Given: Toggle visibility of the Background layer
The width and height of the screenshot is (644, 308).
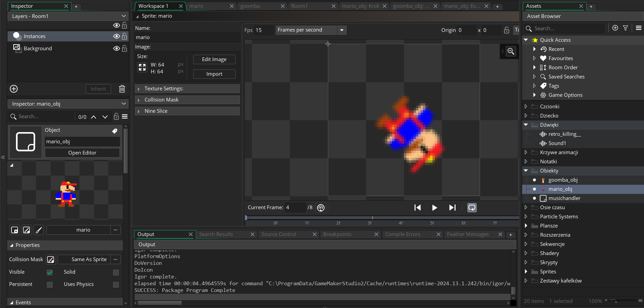Looking at the screenshot, I should pos(116,49).
